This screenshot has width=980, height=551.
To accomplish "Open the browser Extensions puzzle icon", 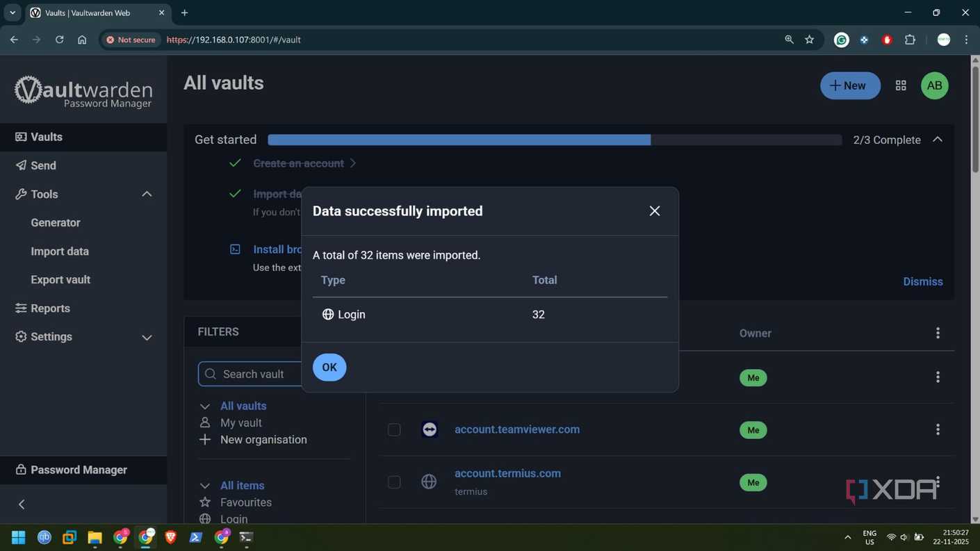I will tap(910, 40).
